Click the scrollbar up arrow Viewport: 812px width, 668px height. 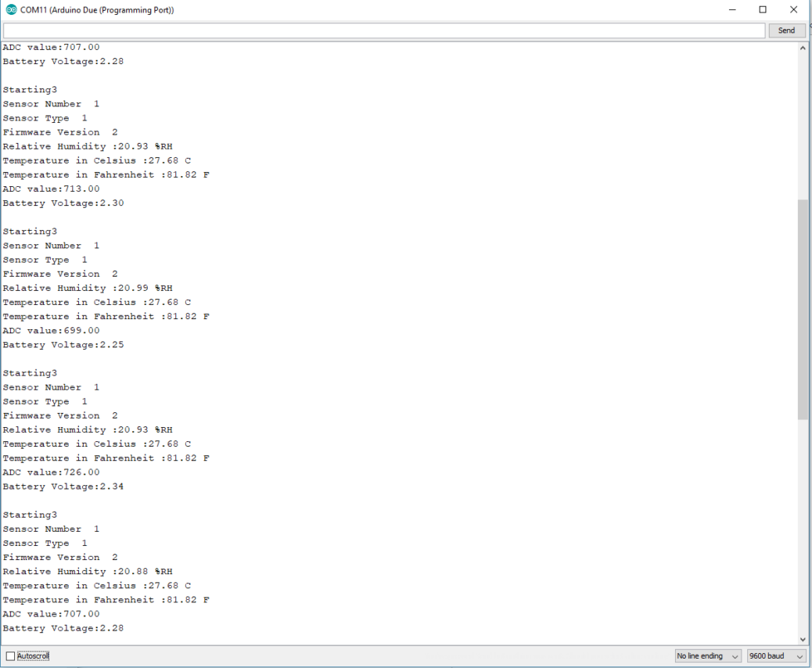pos(803,48)
